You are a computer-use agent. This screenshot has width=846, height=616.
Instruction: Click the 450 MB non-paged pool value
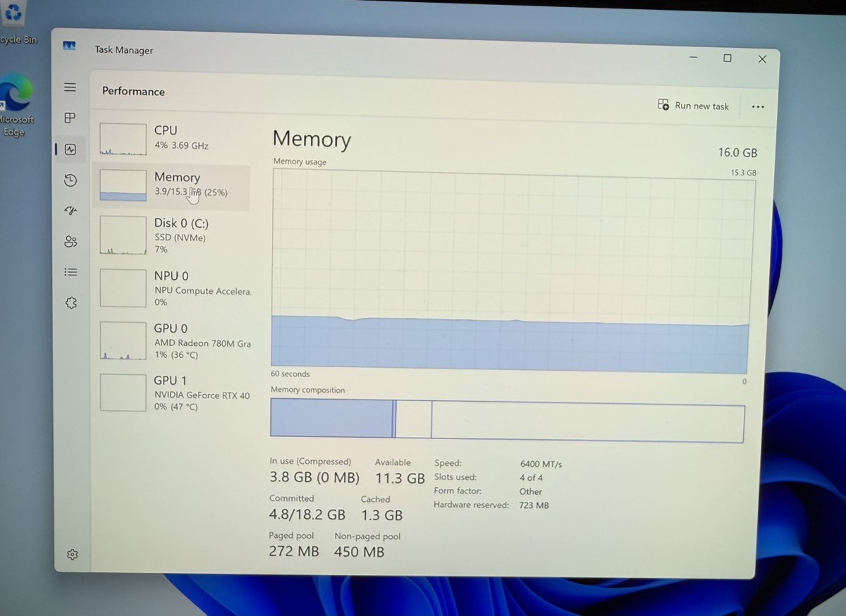tap(360, 553)
